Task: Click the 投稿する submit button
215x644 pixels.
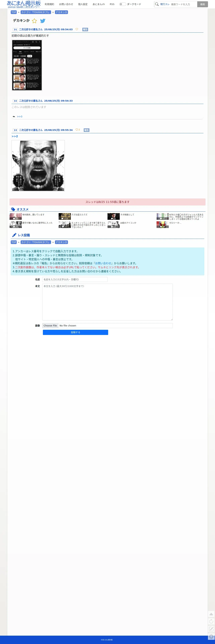Action: (x=75, y=332)
